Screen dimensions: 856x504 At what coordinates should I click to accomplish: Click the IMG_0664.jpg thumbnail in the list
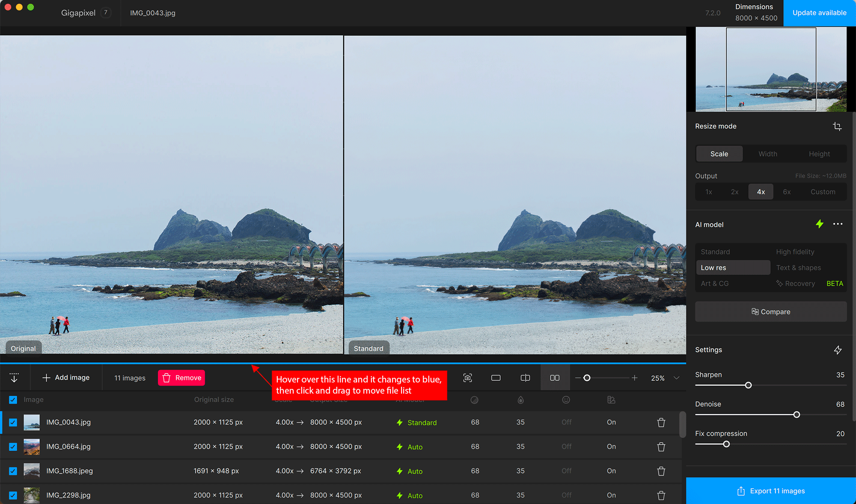[32, 447]
